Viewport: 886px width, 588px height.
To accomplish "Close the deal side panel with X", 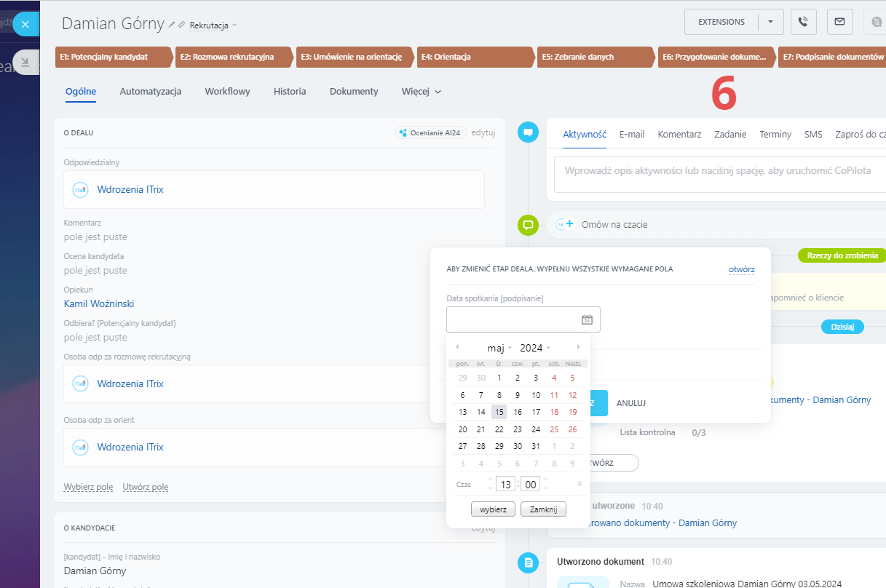I will (25, 24).
